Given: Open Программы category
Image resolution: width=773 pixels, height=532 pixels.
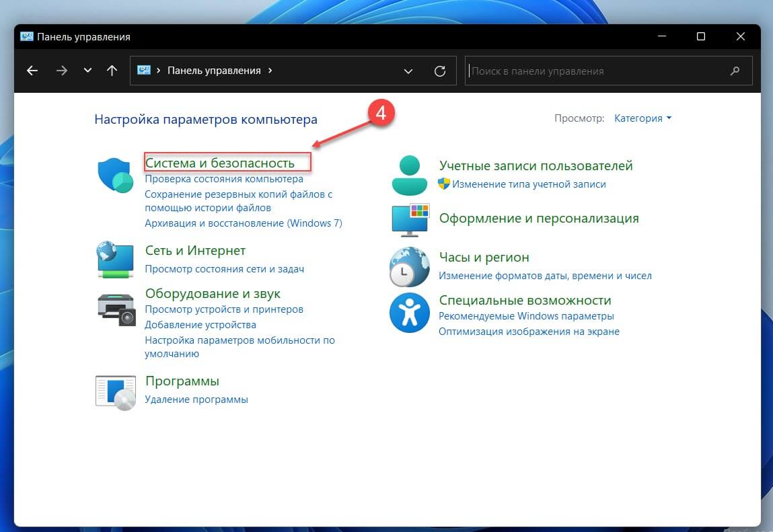Looking at the screenshot, I should pyautogui.click(x=182, y=381).
